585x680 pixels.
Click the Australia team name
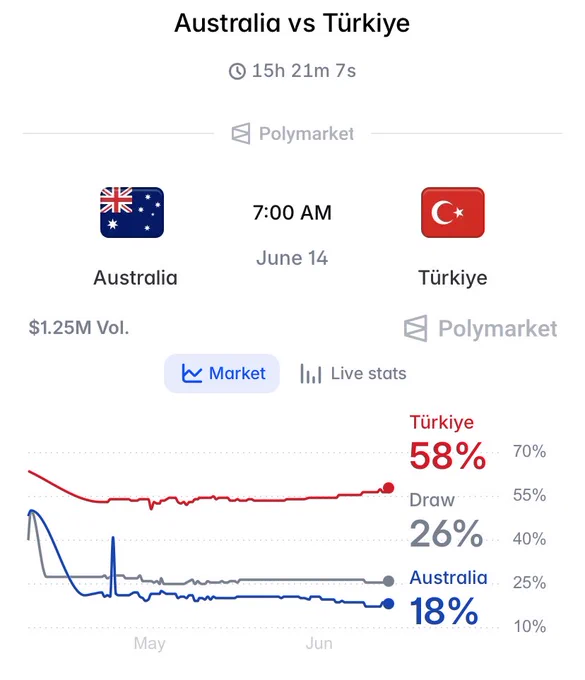135,278
